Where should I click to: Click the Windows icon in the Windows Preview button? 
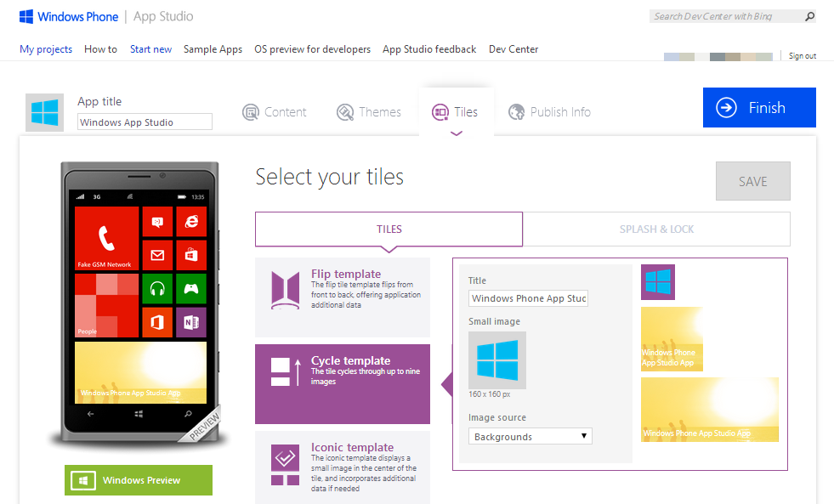coord(83,480)
